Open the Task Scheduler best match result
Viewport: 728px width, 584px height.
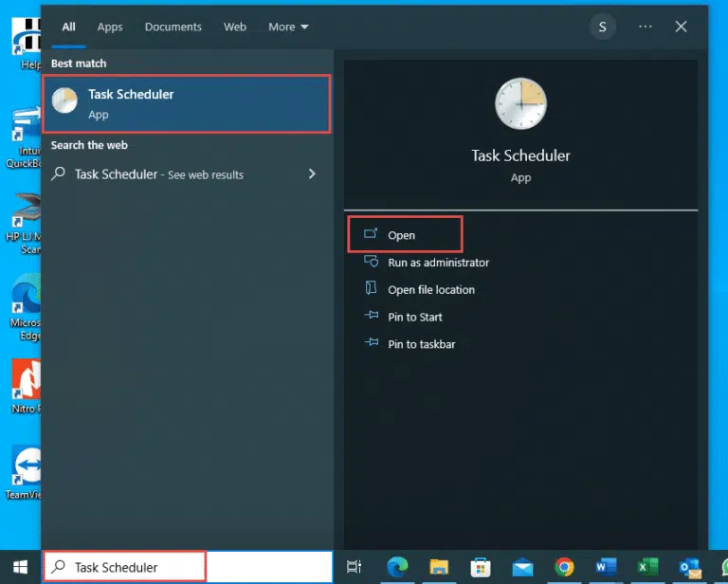(187, 104)
